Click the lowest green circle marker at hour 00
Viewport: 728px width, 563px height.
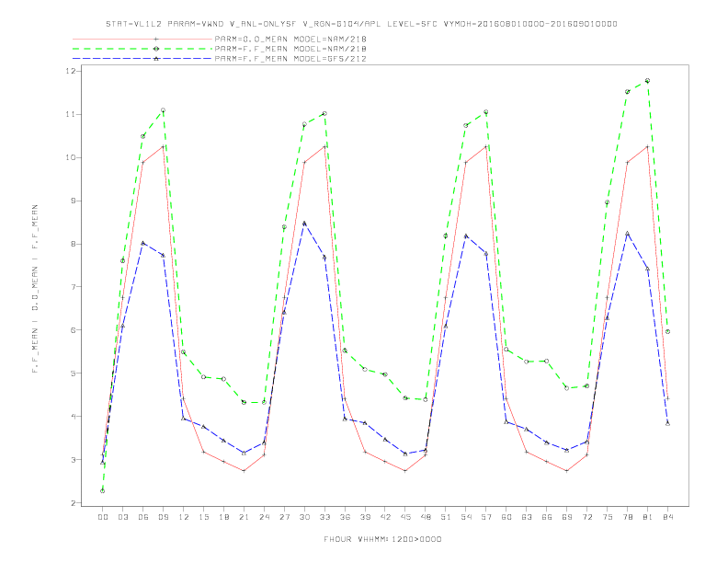pyautogui.click(x=103, y=491)
